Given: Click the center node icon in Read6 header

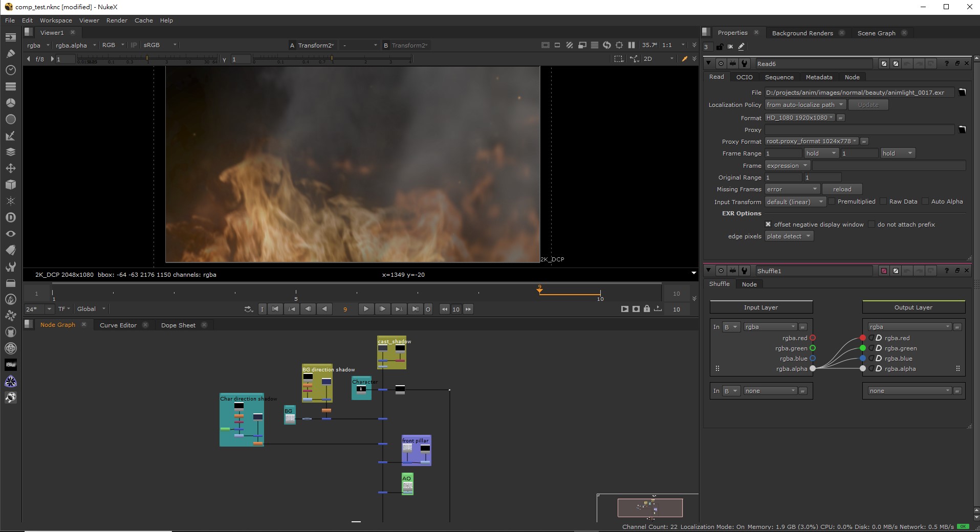Looking at the screenshot, I should pyautogui.click(x=721, y=63).
